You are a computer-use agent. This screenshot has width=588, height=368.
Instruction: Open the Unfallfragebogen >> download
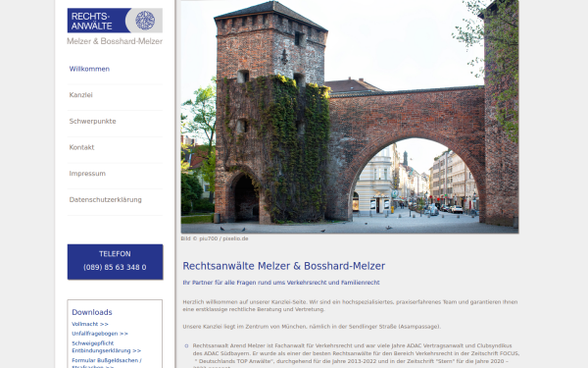[100, 334]
